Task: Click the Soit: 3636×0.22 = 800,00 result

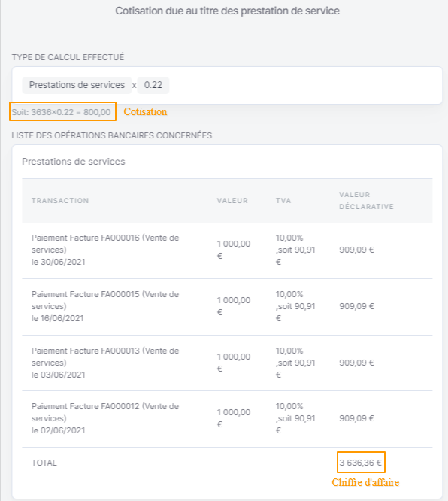Action: [62, 112]
